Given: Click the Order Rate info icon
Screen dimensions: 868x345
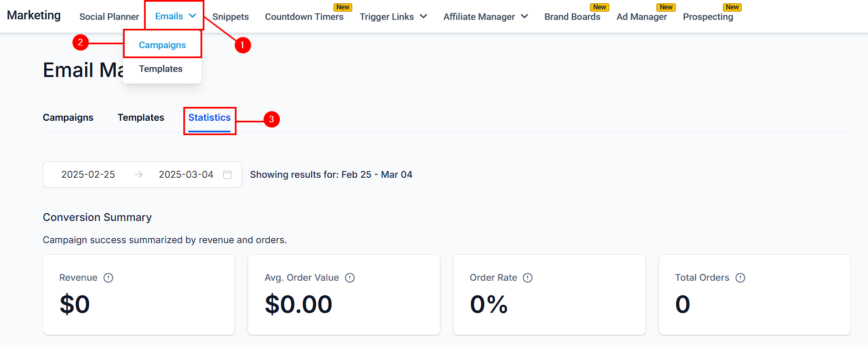Looking at the screenshot, I should 528,278.
